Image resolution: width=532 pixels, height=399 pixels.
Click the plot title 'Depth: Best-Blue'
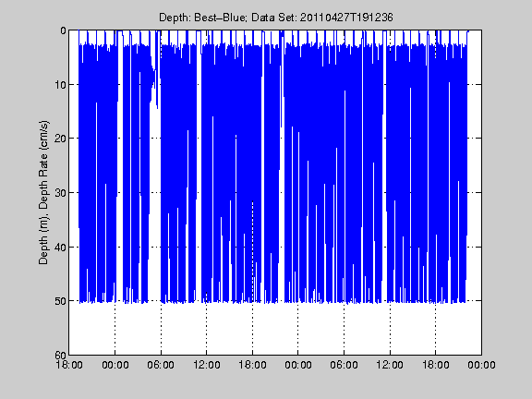click(x=203, y=18)
